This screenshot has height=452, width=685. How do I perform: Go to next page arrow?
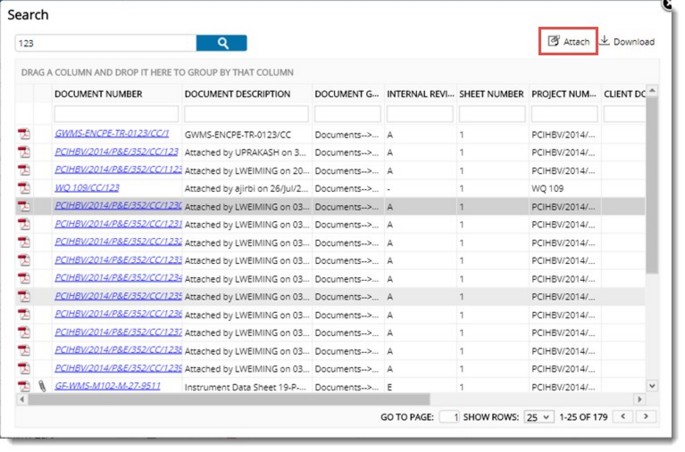(x=647, y=416)
